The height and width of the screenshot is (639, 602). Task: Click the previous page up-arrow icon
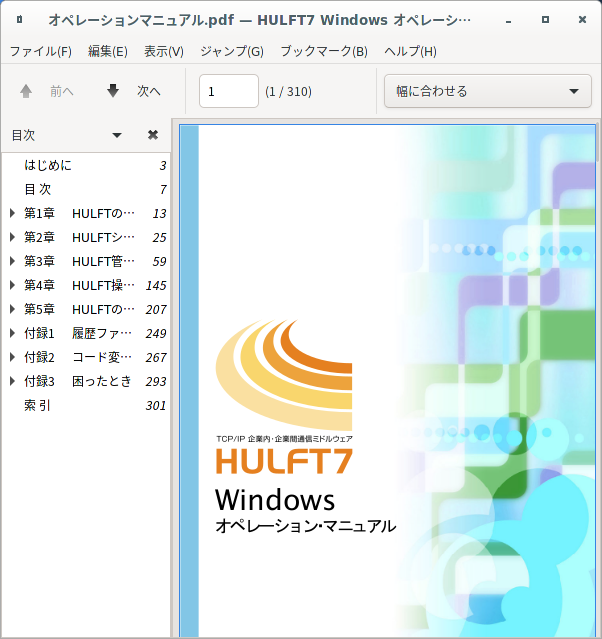[x=26, y=91]
